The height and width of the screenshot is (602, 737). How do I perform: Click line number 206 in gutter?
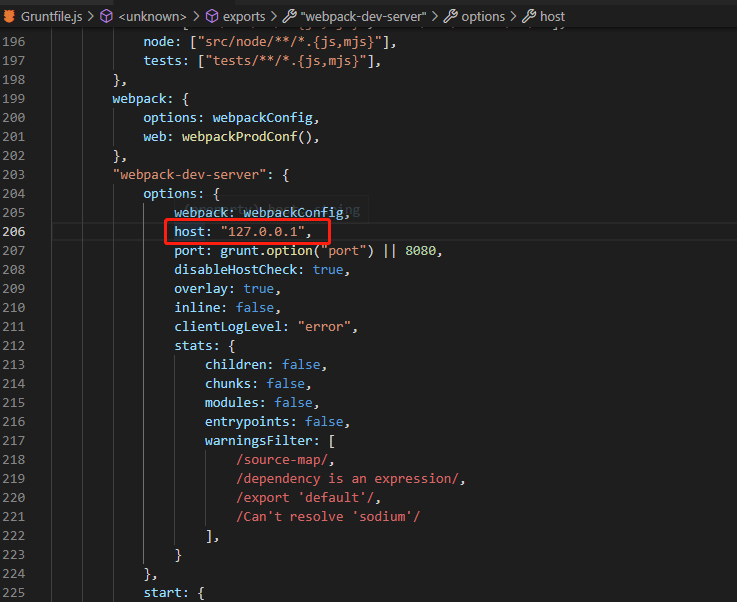pos(14,232)
